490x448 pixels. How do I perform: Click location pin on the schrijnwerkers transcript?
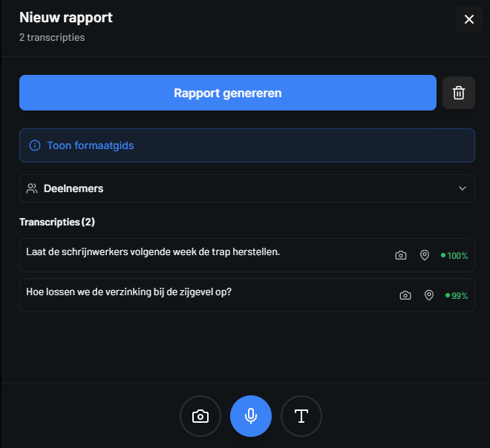425,255
